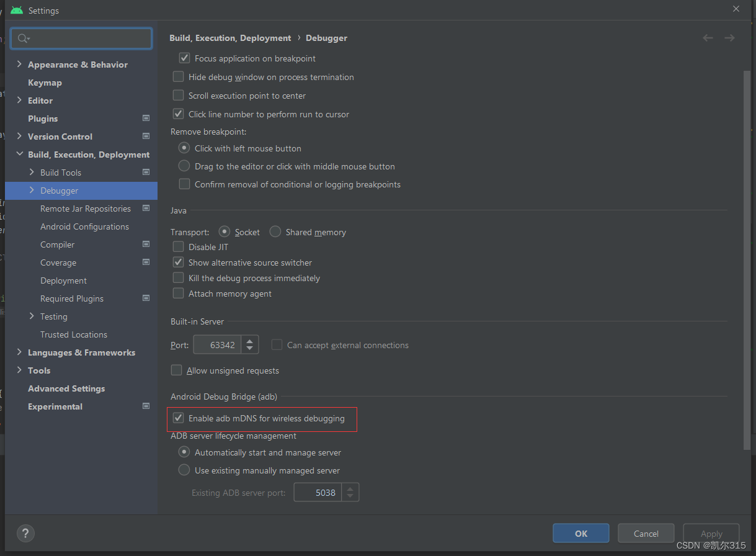Decrease the built-in server port value
This screenshot has height=556, width=756.
(250, 349)
